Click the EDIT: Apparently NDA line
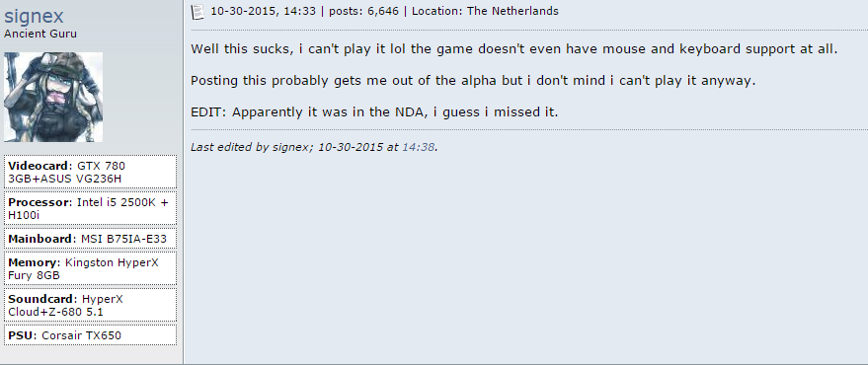The image size is (868, 365). click(x=375, y=112)
